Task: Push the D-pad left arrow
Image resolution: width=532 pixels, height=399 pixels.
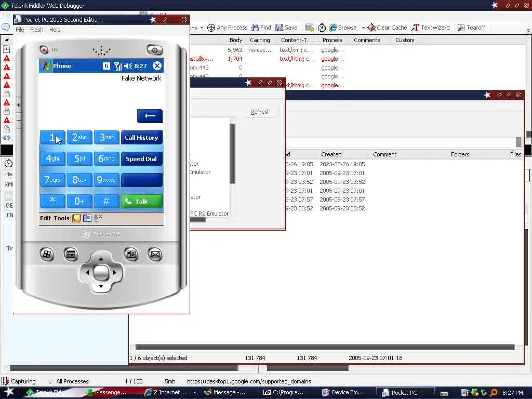Action: [87, 272]
